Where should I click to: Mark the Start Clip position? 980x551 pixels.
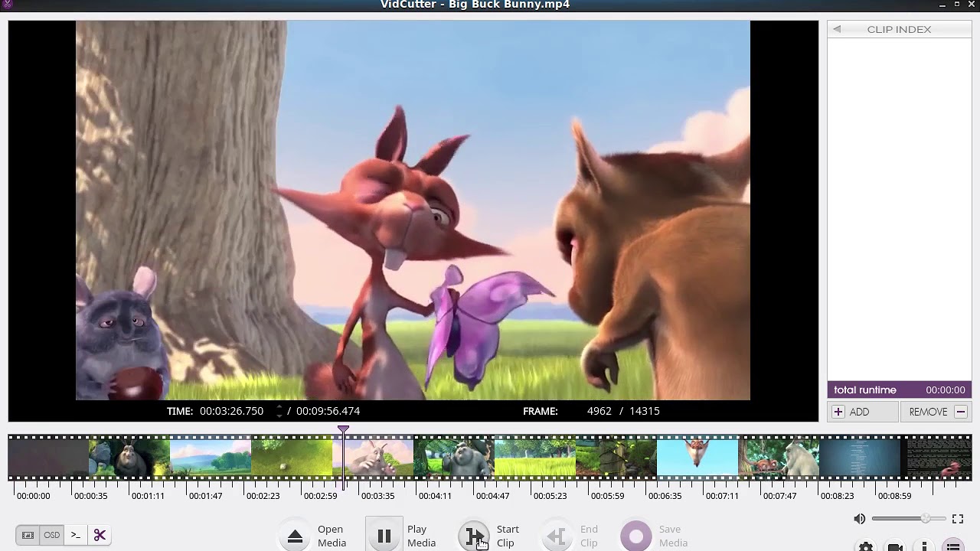pyautogui.click(x=475, y=536)
